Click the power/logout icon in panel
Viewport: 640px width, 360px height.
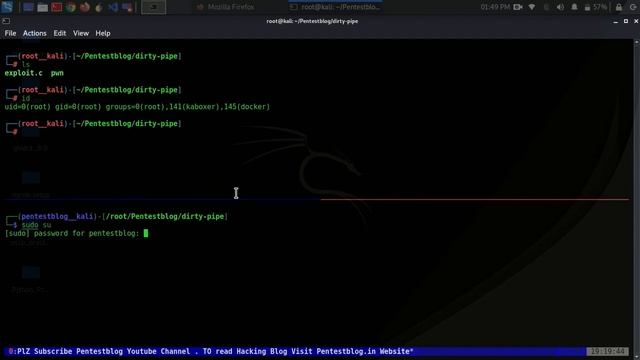(633, 7)
